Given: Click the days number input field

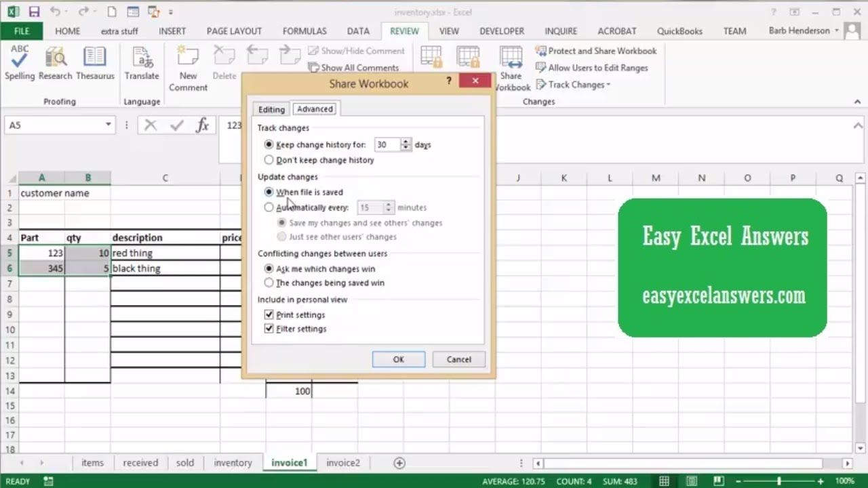Looking at the screenshot, I should click(x=387, y=144).
